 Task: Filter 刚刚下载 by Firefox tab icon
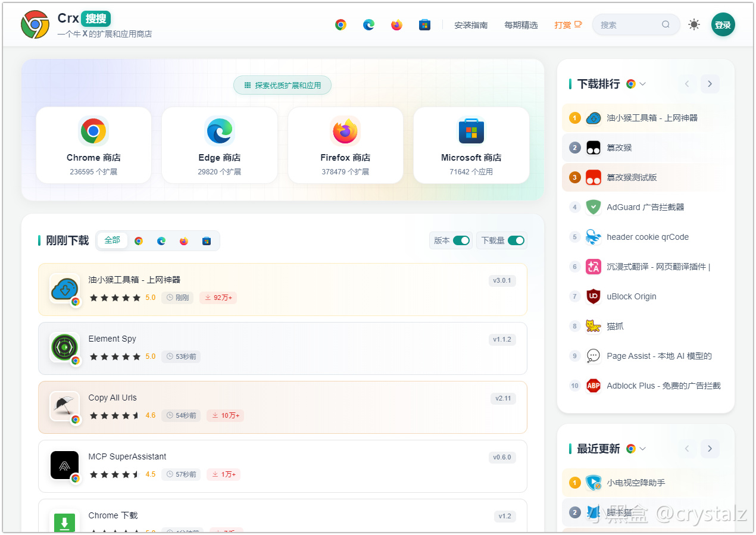point(184,241)
